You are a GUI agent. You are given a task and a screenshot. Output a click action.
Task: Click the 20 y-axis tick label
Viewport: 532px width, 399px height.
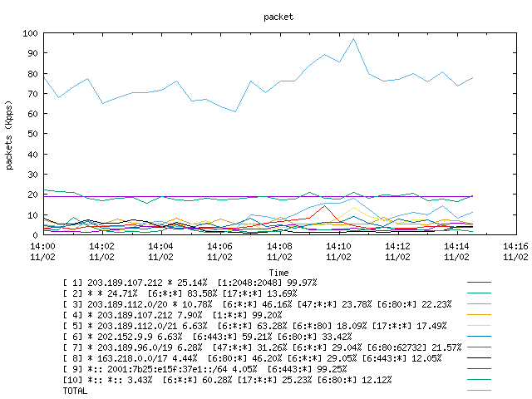[x=33, y=195]
